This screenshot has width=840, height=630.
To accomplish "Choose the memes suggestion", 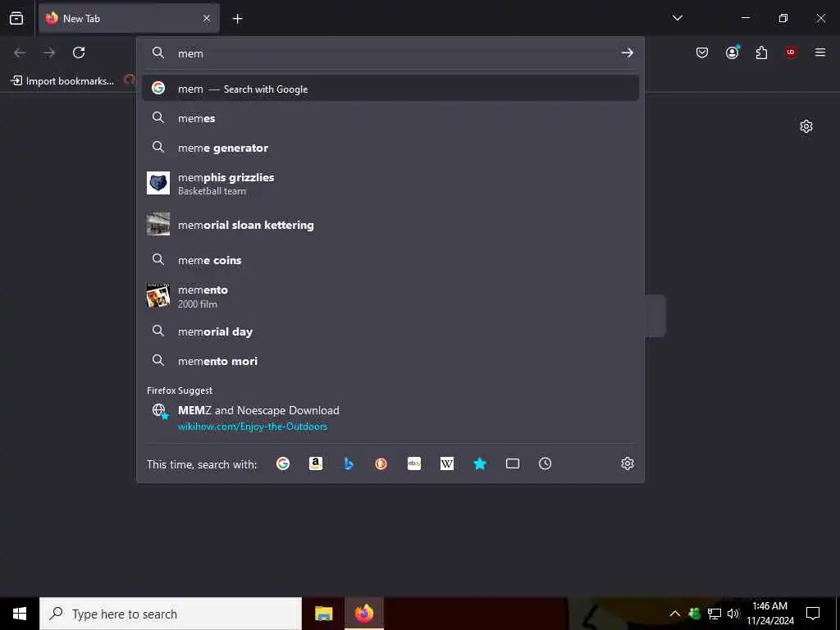I will (390, 118).
